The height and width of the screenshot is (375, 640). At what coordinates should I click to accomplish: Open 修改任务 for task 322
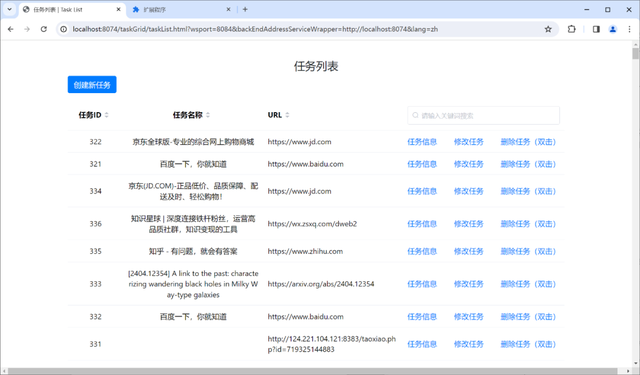point(469,142)
